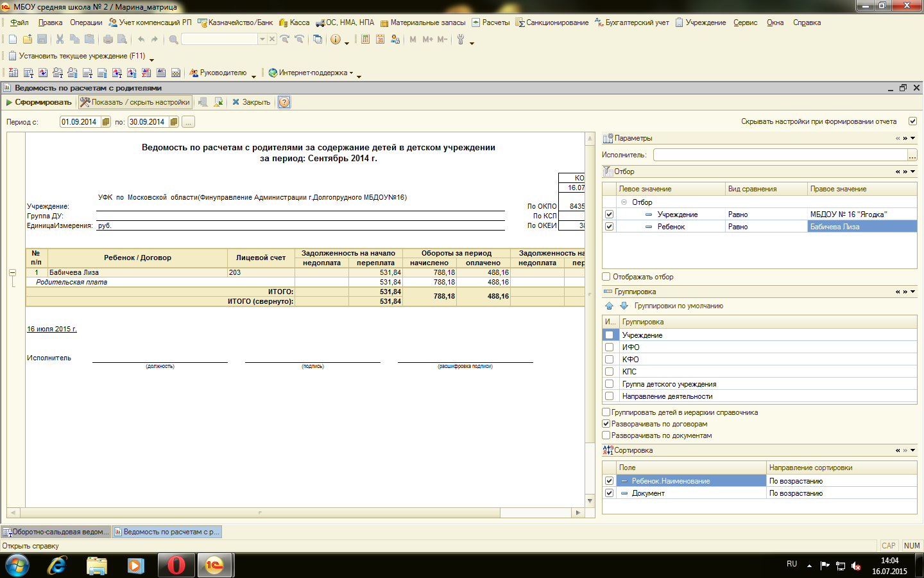Viewport: 924px width, 578px height.
Task: Click the calculator icon in the main toolbar
Action: (365, 39)
